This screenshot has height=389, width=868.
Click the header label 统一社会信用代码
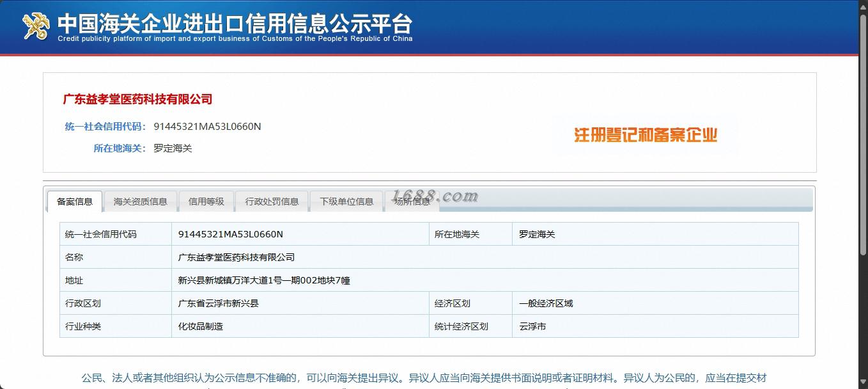pyautogui.click(x=105, y=127)
